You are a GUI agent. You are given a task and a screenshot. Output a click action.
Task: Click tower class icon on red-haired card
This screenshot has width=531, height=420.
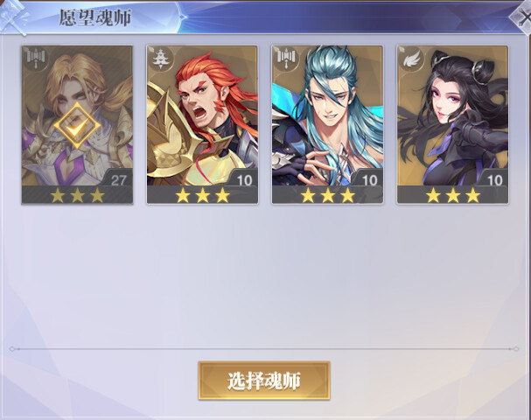(x=161, y=59)
